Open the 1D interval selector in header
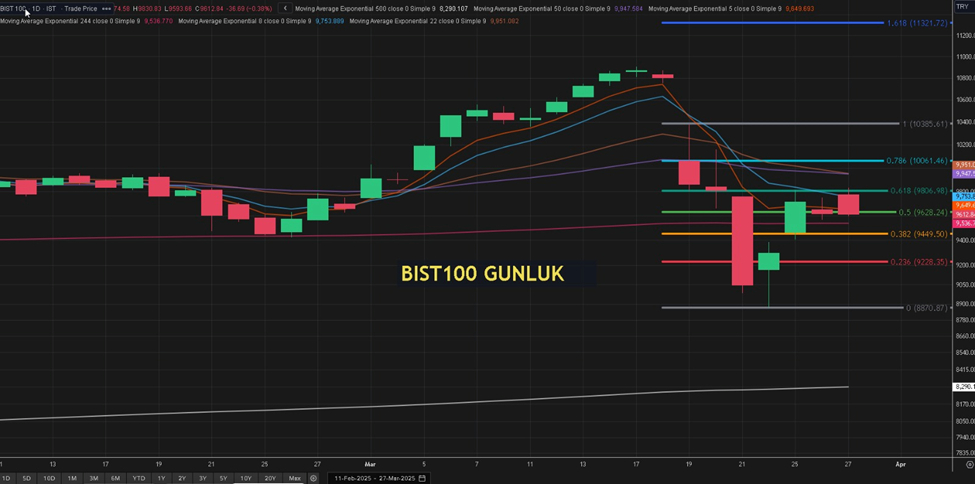The image size is (975, 484). [36, 8]
